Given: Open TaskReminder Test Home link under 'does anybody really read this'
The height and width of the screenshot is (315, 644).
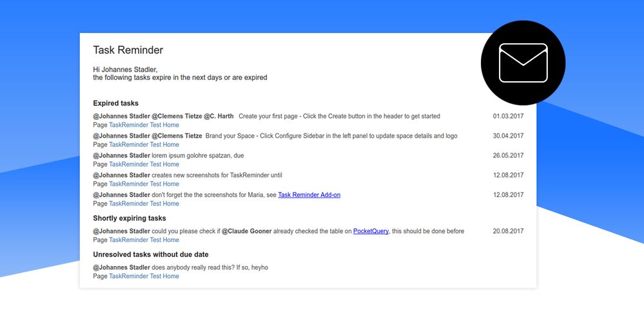Looking at the screenshot, I should click(144, 276).
